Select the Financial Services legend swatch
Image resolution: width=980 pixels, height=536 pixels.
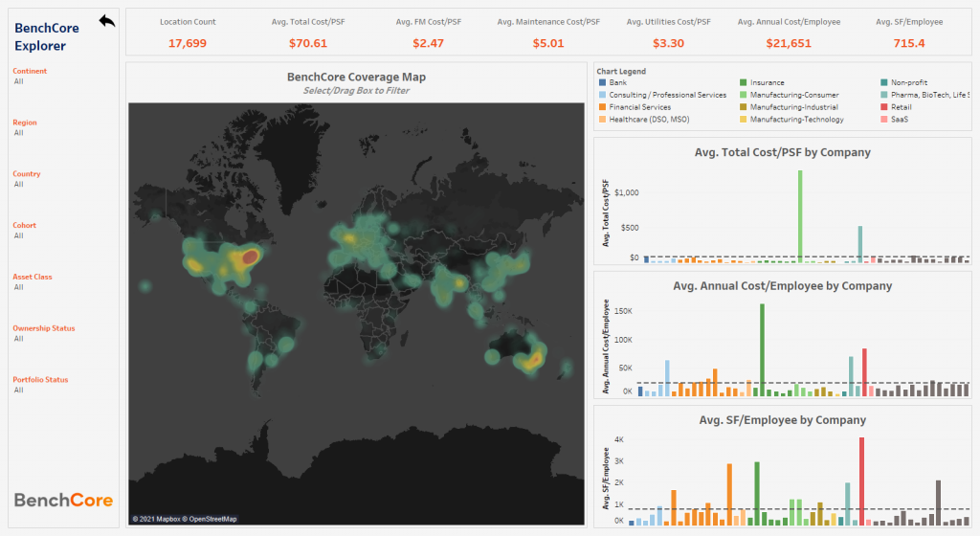(603, 107)
